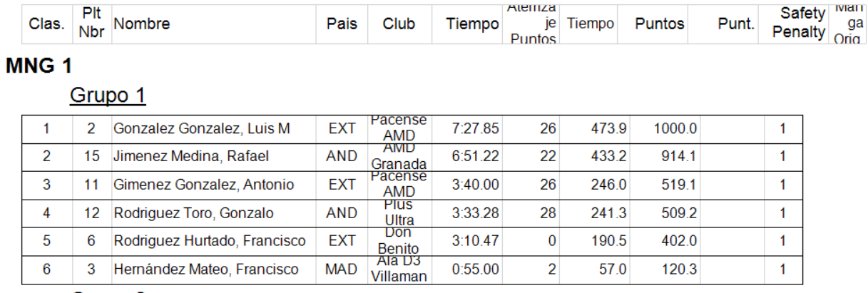Open the underlined "Grupo 1" heading
This screenshot has width=868, height=293.
click(x=108, y=96)
